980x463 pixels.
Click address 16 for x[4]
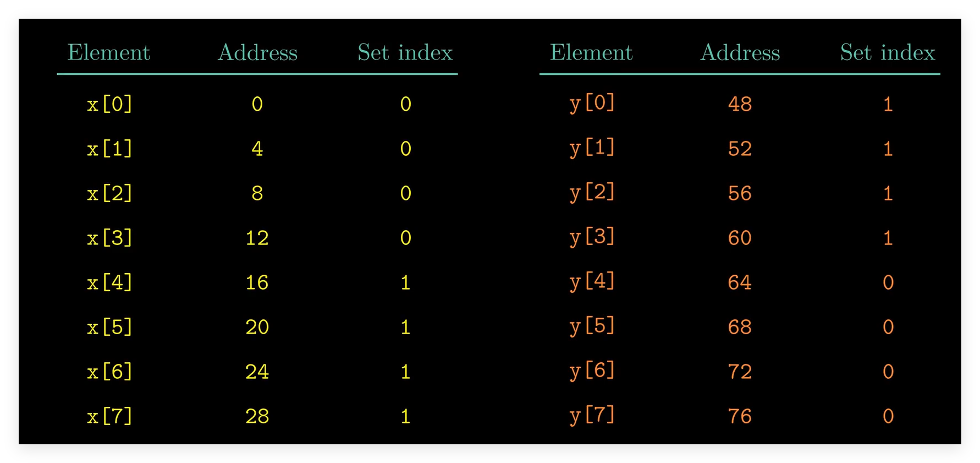[257, 282]
